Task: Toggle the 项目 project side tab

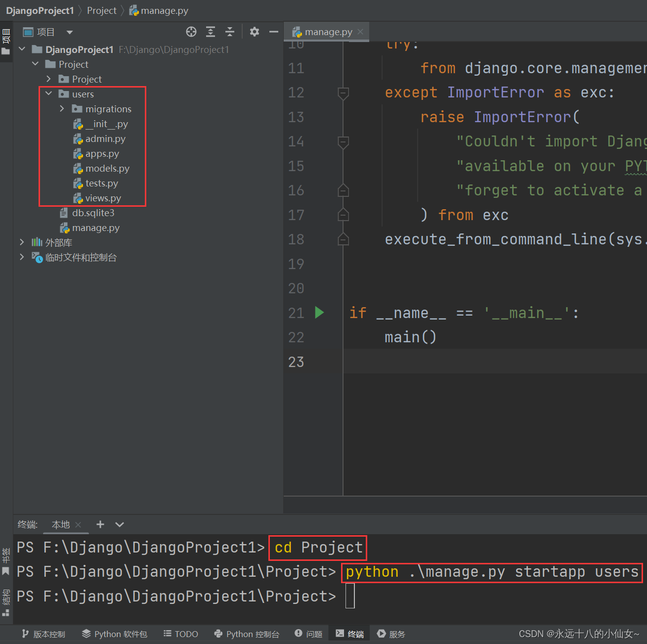Action: click(x=6, y=42)
